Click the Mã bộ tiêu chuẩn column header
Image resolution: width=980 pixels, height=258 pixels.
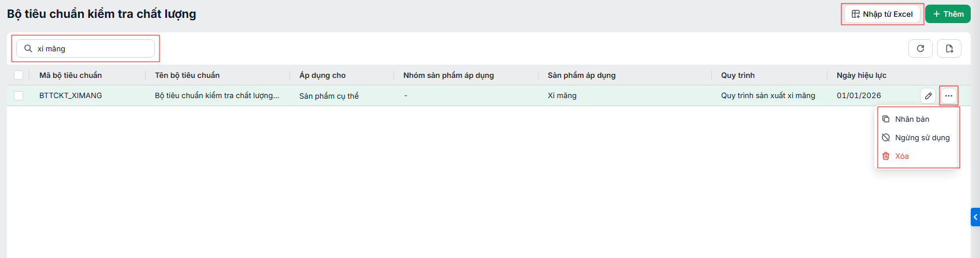tap(70, 75)
